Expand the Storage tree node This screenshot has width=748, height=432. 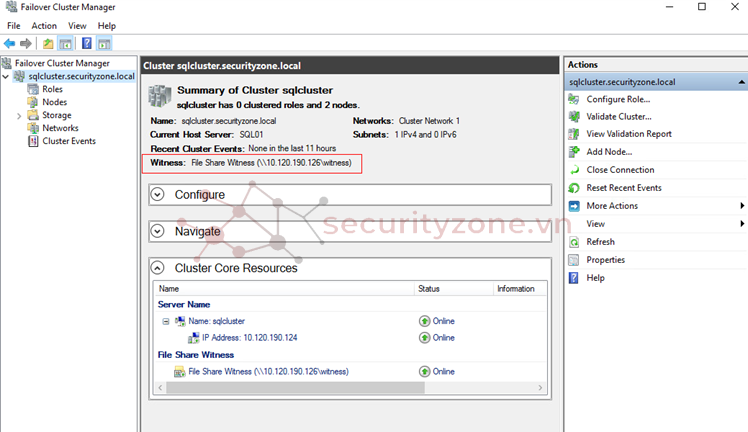[x=19, y=115]
